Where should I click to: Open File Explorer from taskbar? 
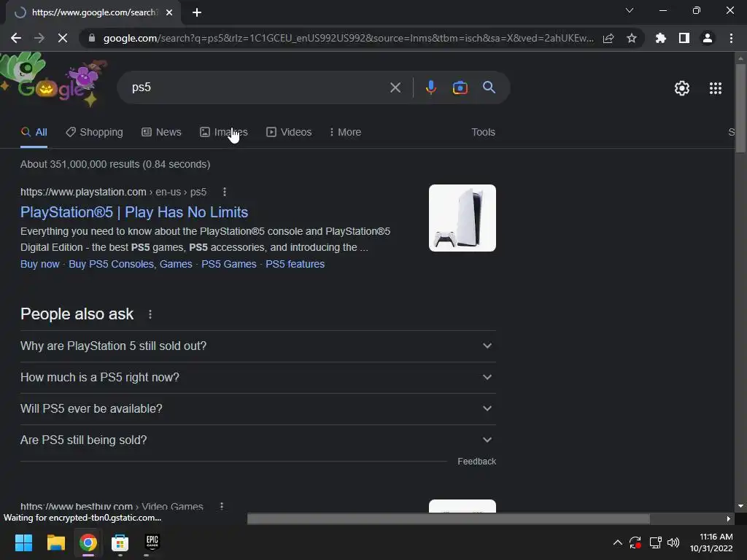pos(55,542)
